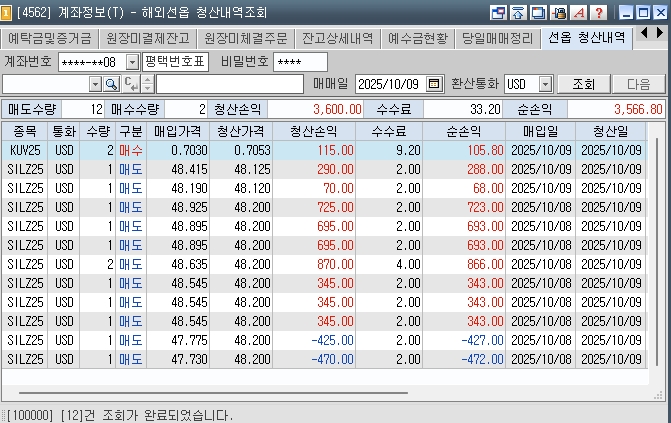Click the 48.415 purchase price cell

[178, 170]
